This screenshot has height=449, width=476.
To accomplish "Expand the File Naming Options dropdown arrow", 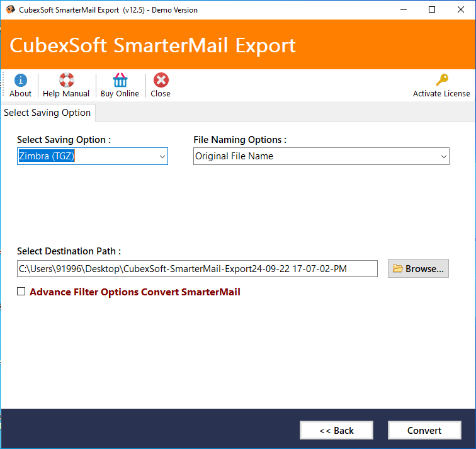I will (x=443, y=156).
